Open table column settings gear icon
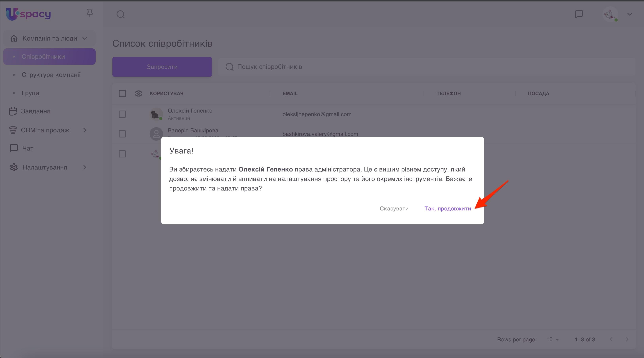The height and width of the screenshot is (358, 644). click(139, 93)
